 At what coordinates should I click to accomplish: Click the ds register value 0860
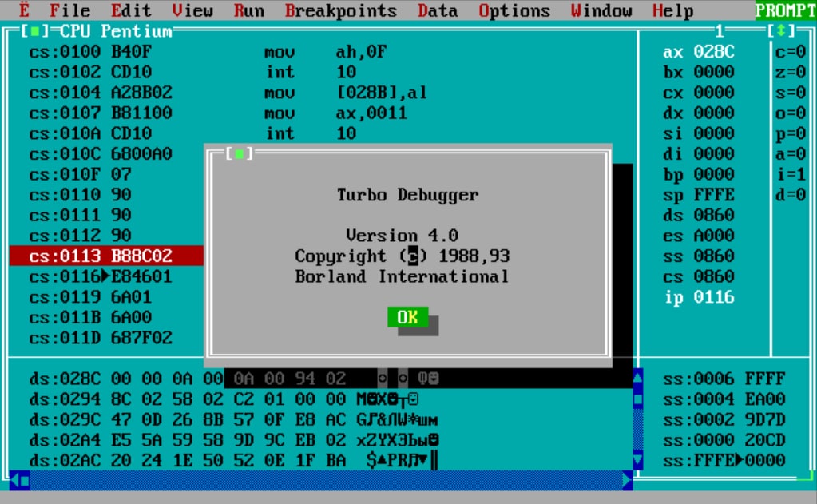(714, 215)
